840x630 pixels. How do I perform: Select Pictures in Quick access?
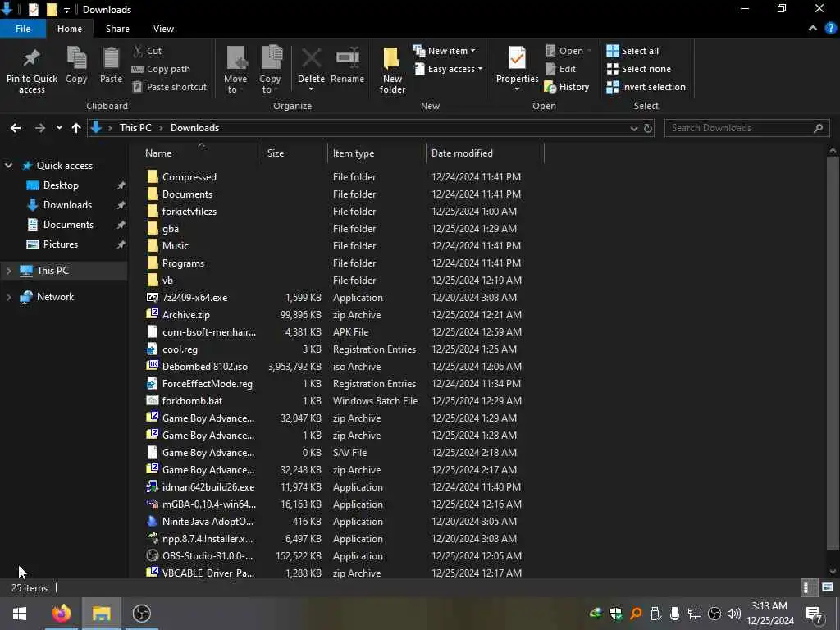[x=61, y=244]
